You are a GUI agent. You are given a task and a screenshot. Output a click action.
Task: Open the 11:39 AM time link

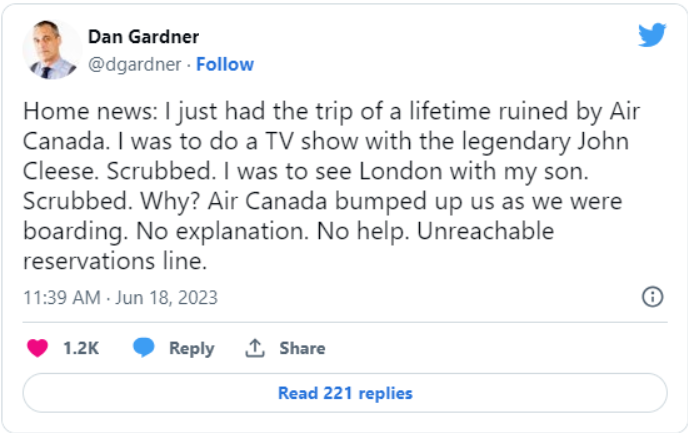click(x=62, y=298)
